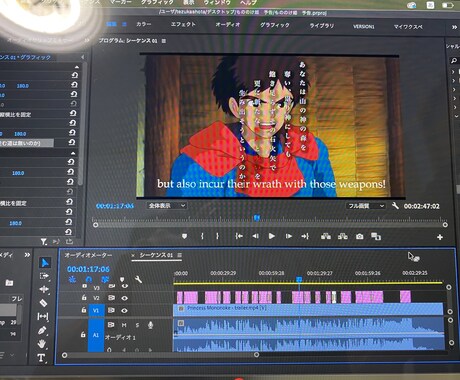The image size is (460, 380).
Task: Close the シーケンス 01 timeline tab
Action: point(133,255)
